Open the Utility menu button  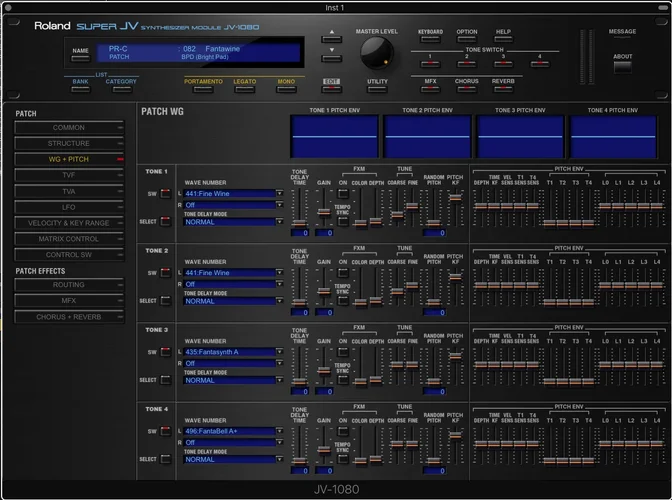[377, 89]
